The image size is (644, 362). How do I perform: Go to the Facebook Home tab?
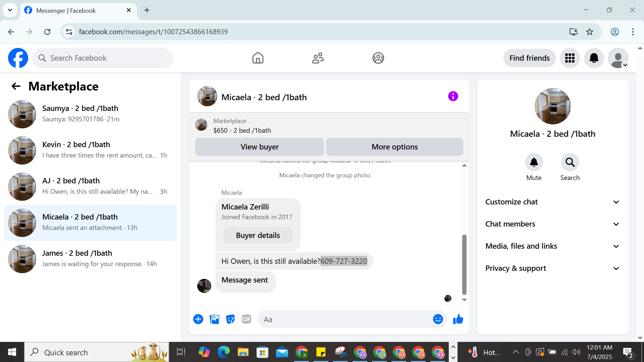pyautogui.click(x=258, y=58)
